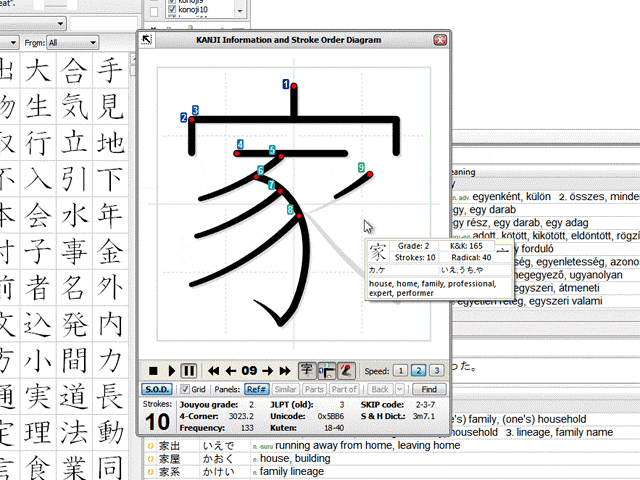
Task: Select kanji 手 in the grid
Action: tap(110, 70)
